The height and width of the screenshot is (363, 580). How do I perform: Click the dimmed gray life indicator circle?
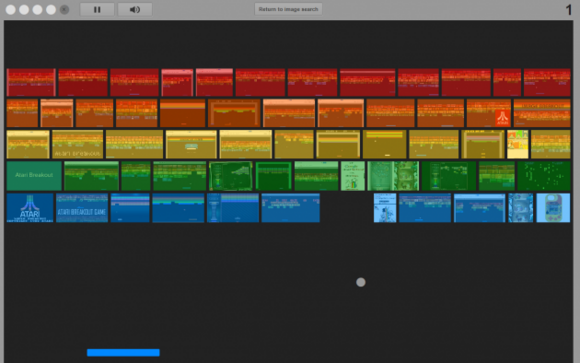pos(64,10)
